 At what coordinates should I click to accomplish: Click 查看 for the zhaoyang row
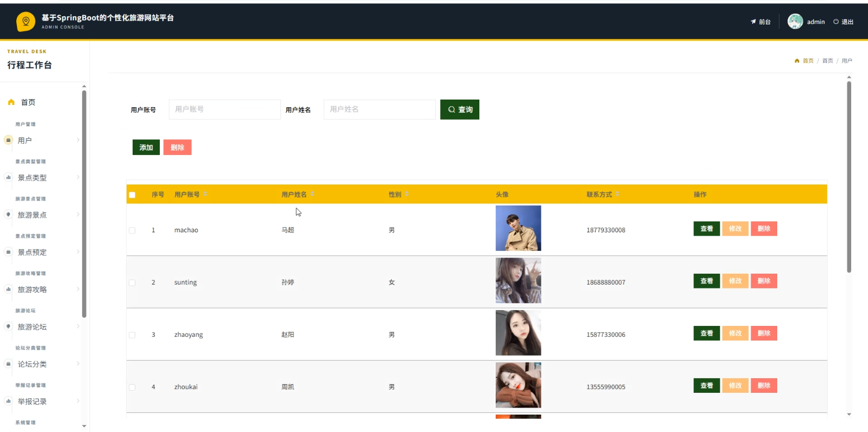pyautogui.click(x=707, y=333)
